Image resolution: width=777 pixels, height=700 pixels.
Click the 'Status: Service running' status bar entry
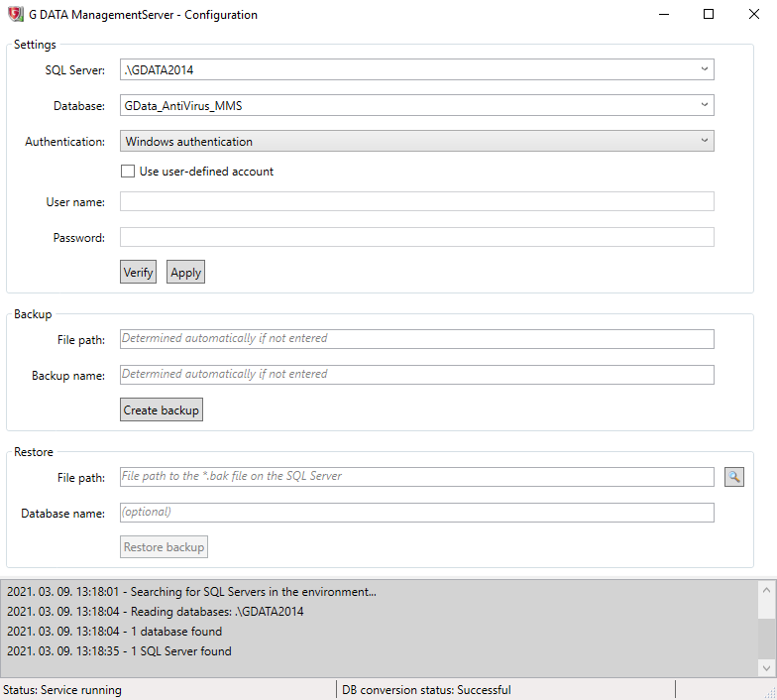click(x=62, y=690)
